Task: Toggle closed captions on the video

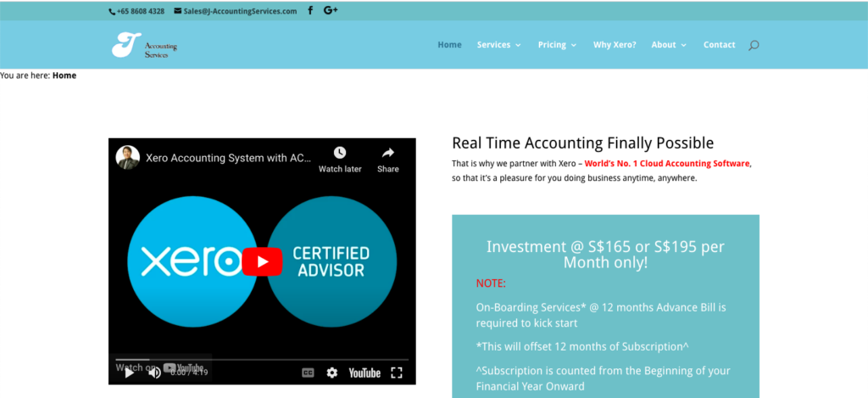Action: (308, 373)
